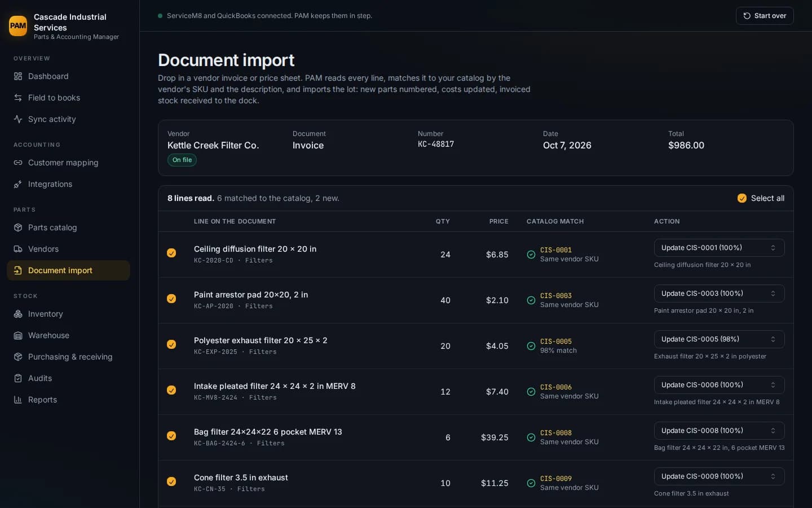
Task: Click the Customer mapping link icon
Action: [x=18, y=163]
